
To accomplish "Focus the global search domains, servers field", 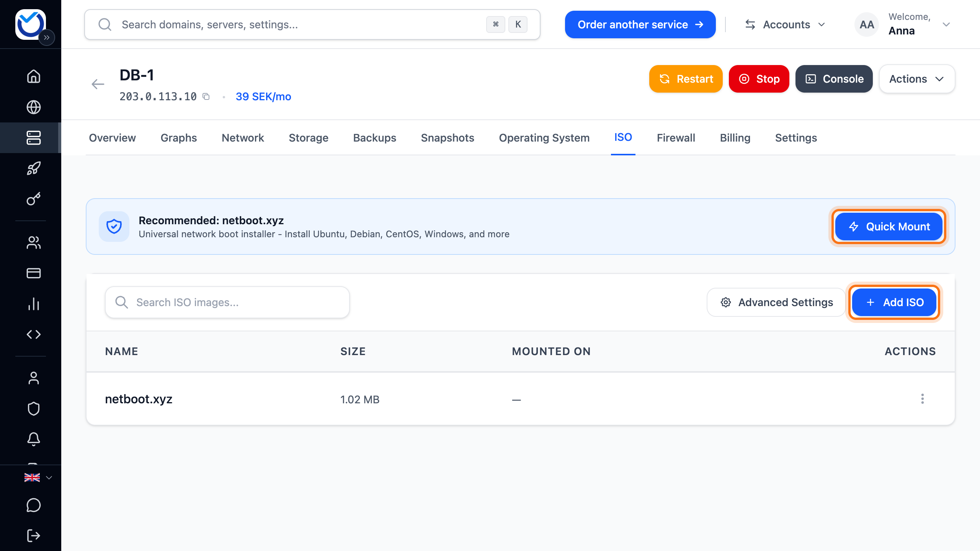I will [312, 24].
